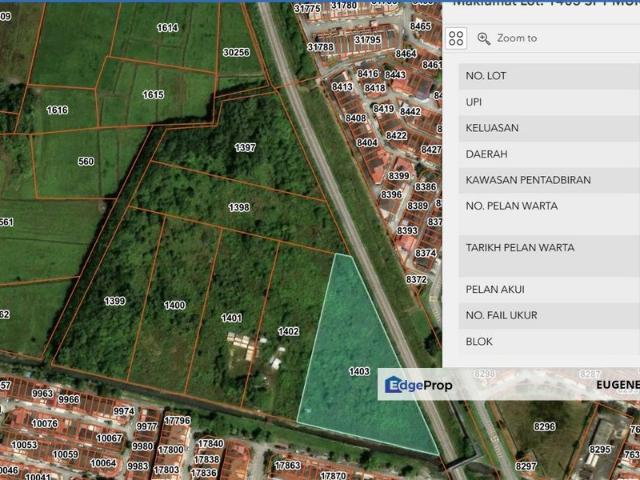Click lot 17863 label on map
Image resolution: width=640 pixels, height=480 pixels.
pos(287,465)
